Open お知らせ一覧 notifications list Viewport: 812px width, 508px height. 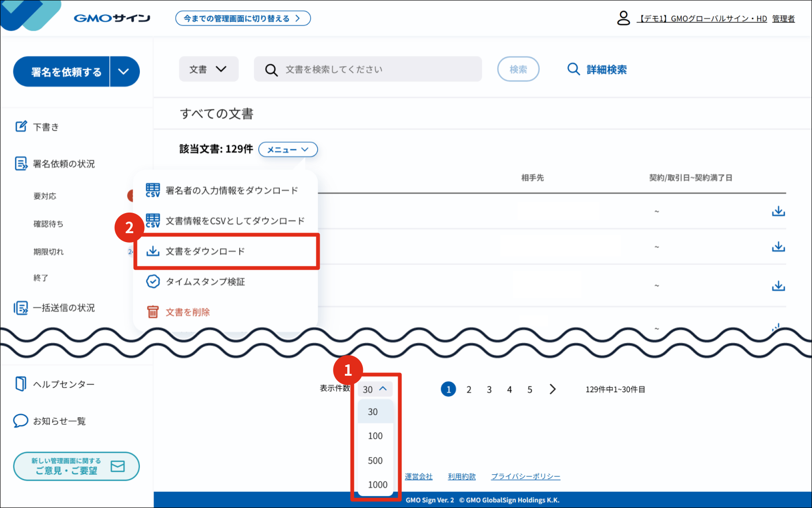tap(59, 421)
